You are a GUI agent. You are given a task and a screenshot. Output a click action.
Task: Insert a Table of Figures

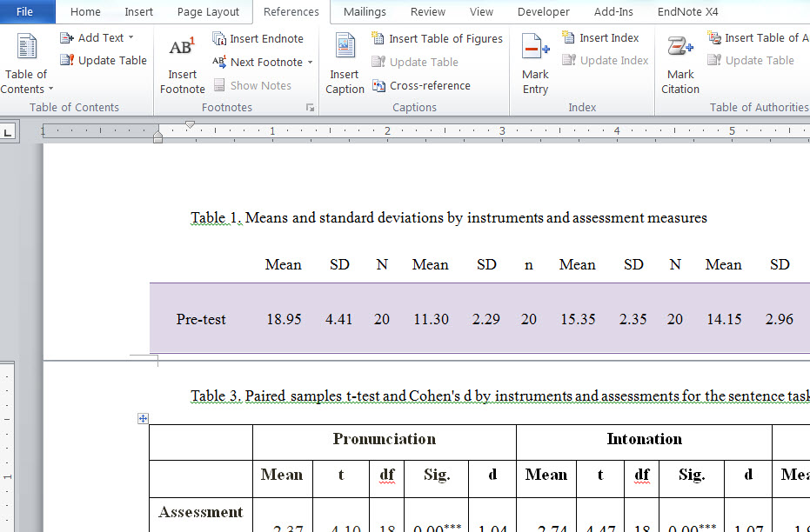point(438,38)
